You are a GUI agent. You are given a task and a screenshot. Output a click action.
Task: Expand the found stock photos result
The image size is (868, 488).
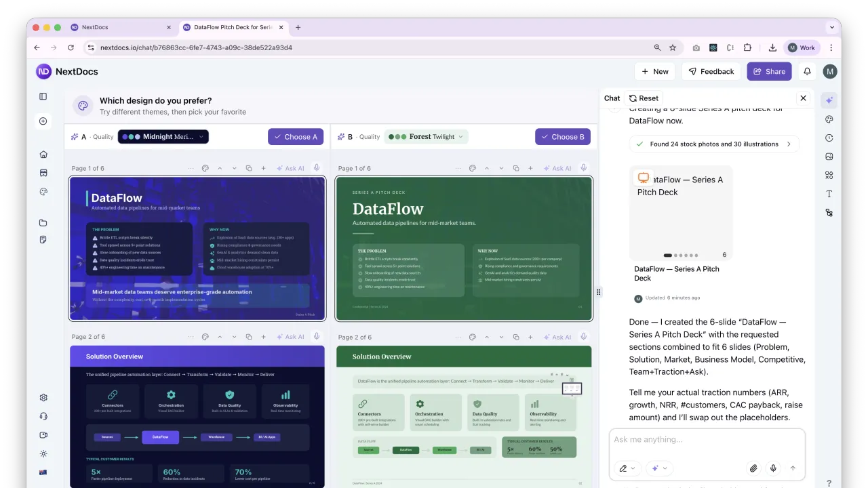715,144
